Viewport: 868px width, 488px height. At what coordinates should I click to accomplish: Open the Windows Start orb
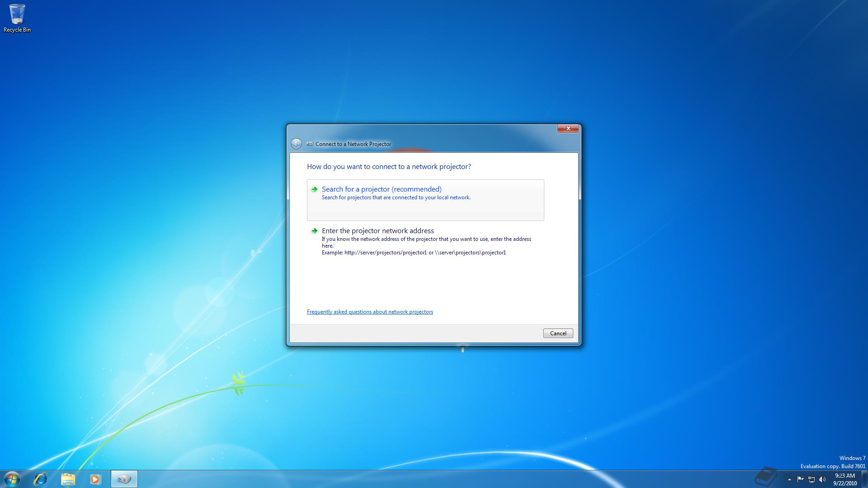pos(12,479)
